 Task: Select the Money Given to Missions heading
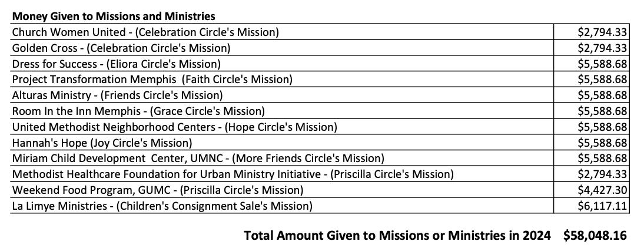(114, 16)
